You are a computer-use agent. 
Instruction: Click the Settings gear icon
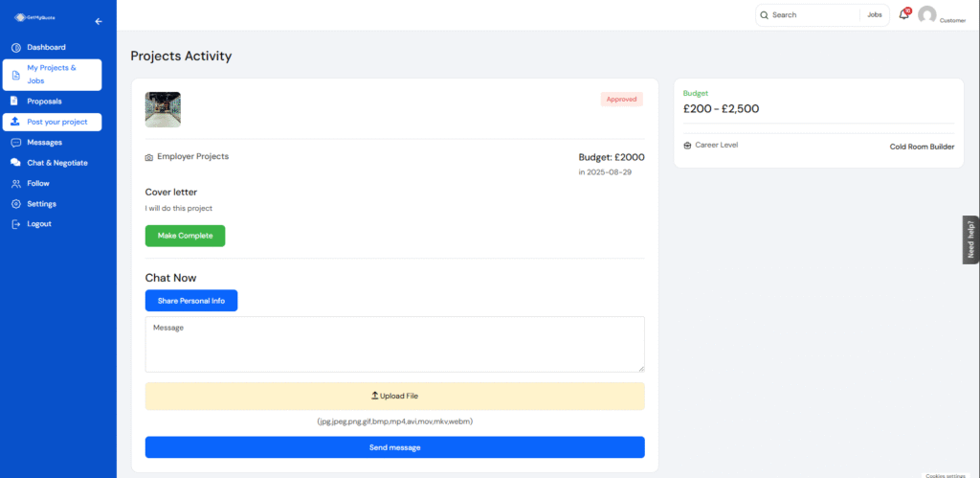click(15, 204)
